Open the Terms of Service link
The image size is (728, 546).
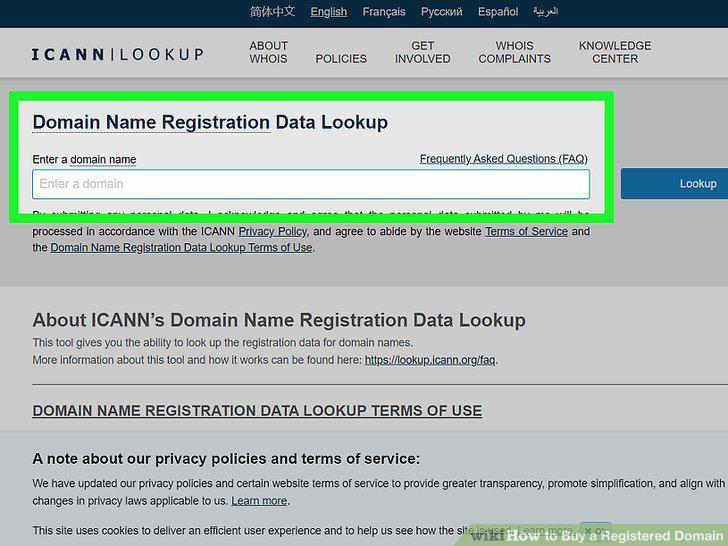526,231
